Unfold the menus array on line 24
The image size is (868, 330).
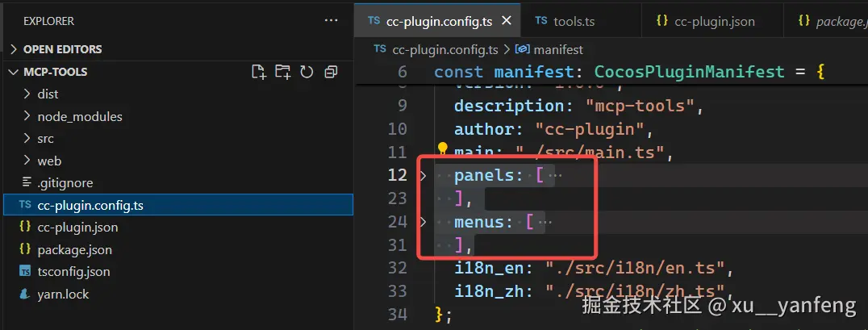(x=424, y=223)
